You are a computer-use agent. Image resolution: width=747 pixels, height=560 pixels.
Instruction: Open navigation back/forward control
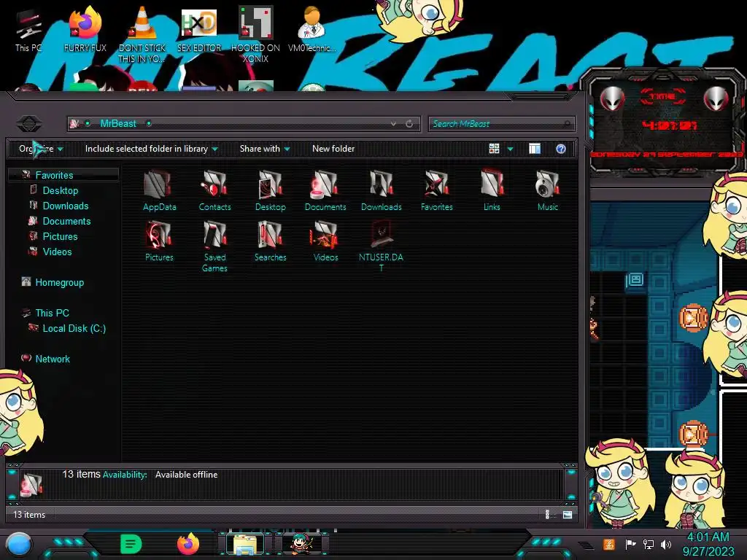coord(29,124)
